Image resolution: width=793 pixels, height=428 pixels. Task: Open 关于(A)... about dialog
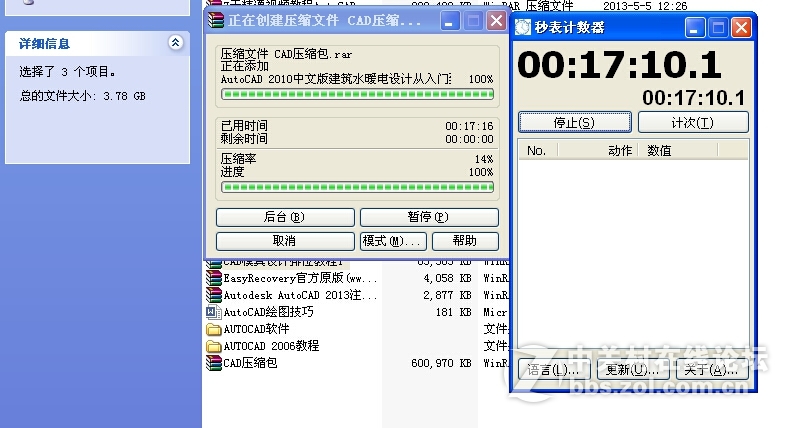point(712,370)
